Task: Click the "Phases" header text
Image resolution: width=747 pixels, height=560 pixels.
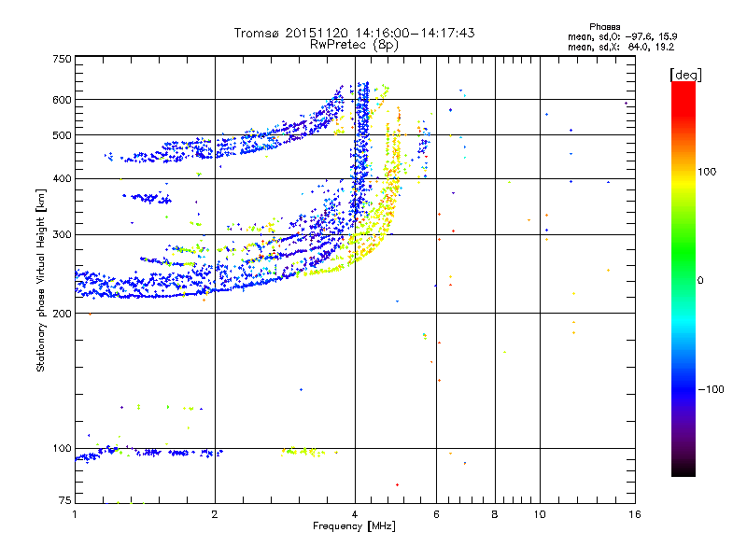Action: point(604,27)
